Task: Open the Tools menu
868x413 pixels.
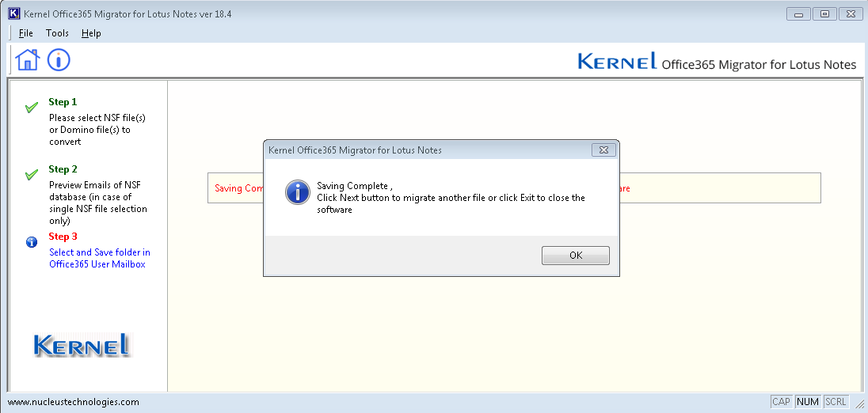Action: click(x=57, y=33)
